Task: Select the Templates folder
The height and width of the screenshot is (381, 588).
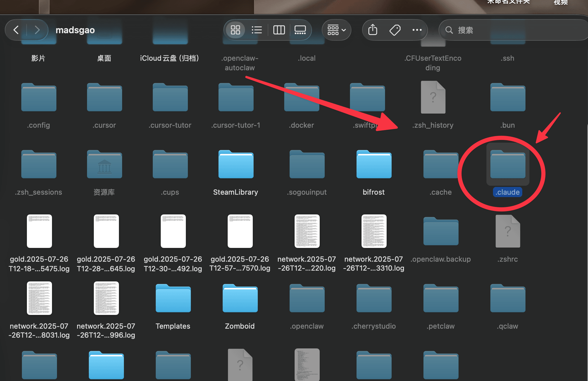Action: (173, 299)
